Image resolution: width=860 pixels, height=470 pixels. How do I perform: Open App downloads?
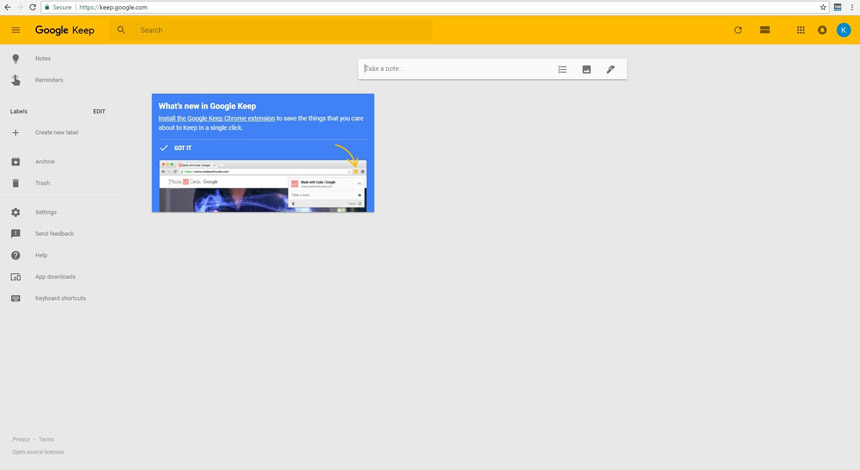coord(55,277)
